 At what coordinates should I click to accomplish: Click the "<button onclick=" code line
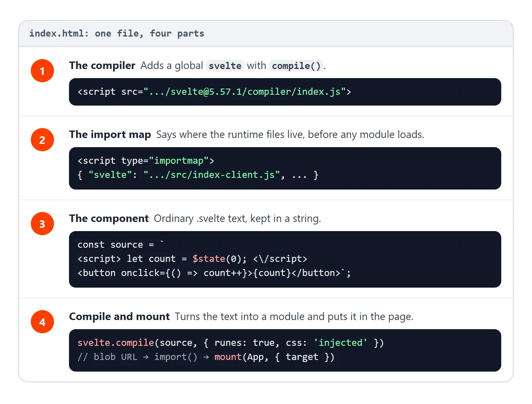214,273
